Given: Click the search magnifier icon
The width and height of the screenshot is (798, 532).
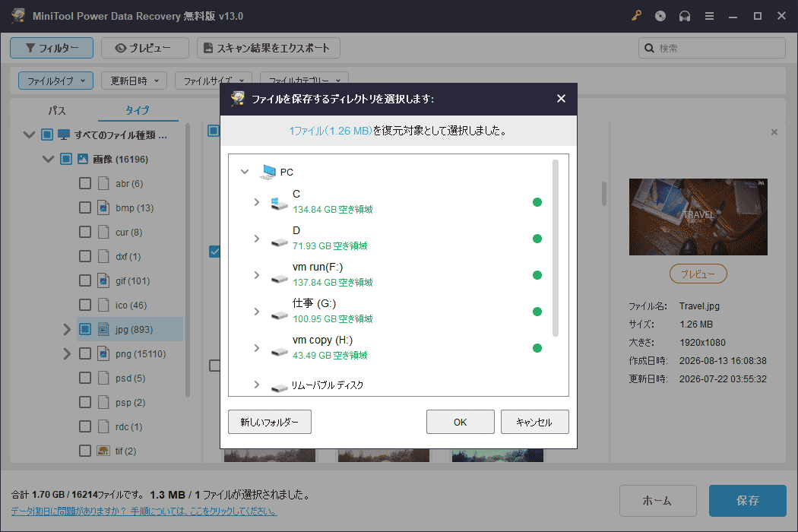Looking at the screenshot, I should (649, 48).
